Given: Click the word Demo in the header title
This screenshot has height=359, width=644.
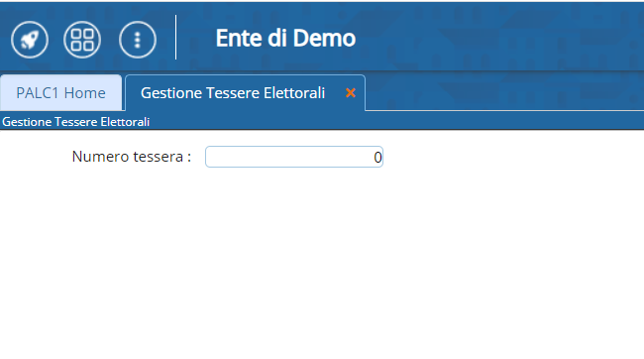Looking at the screenshot, I should pyautogui.click(x=324, y=39).
